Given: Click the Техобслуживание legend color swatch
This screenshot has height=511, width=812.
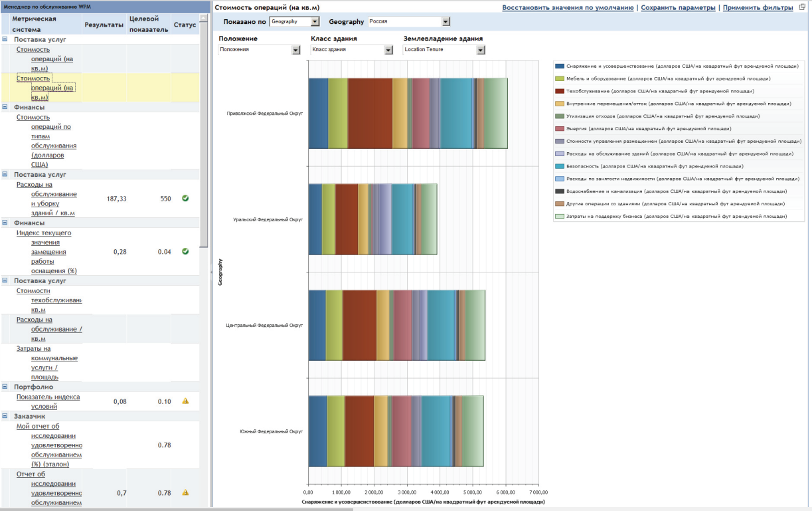Looking at the screenshot, I should (x=560, y=91).
